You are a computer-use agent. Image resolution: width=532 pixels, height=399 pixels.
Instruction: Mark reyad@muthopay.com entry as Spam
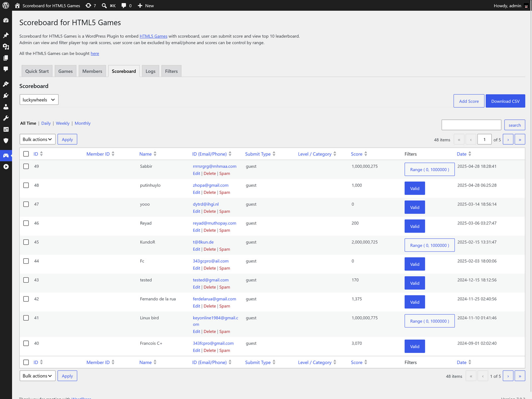pyautogui.click(x=225, y=230)
